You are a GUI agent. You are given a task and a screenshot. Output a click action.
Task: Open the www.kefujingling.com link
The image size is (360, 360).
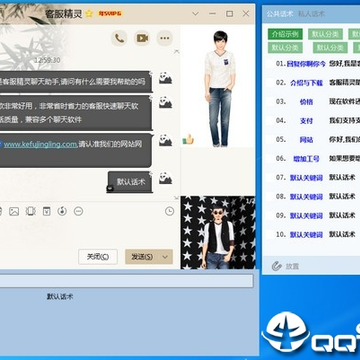(x=41, y=144)
